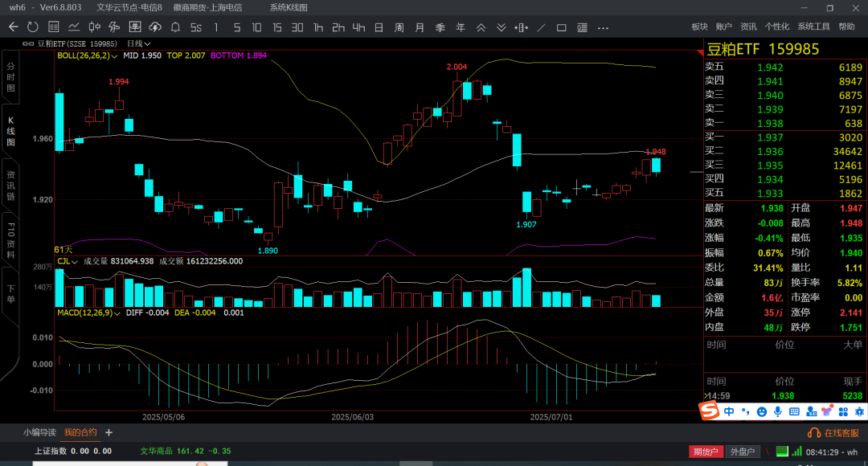The image size is (868, 466).
Task: Select the 周 weekly period button
Action: [x=399, y=27]
